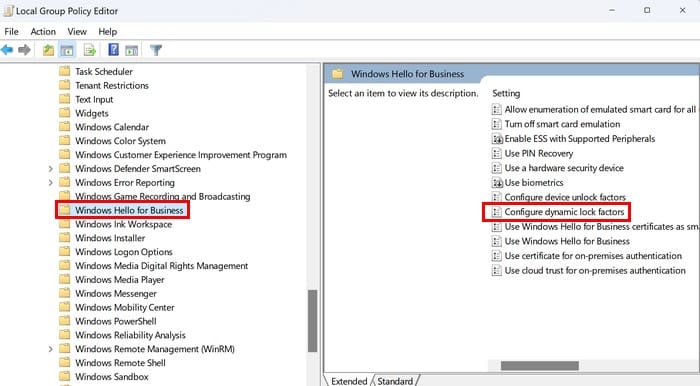700x386 pixels.
Task: Open the Action menu
Action: (43, 32)
